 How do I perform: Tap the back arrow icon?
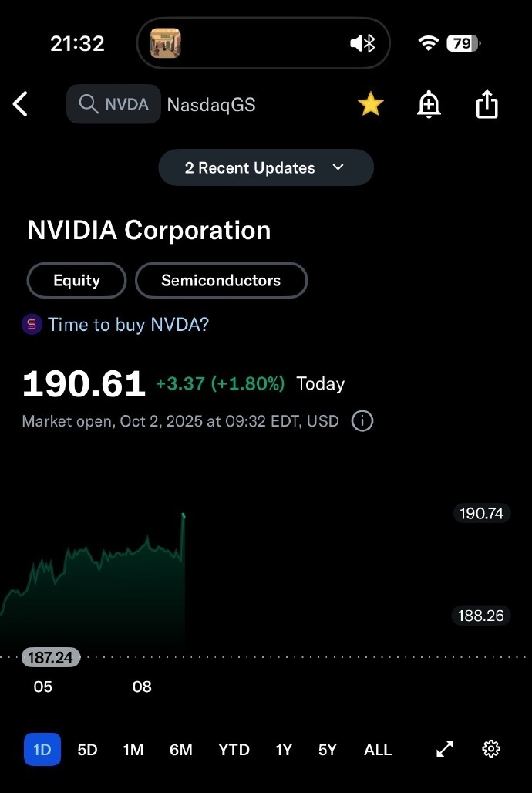[x=21, y=104]
